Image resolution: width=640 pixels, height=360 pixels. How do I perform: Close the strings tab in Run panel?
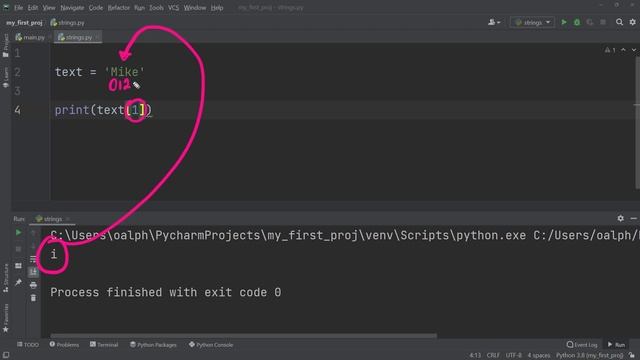pyautogui.click(x=68, y=219)
